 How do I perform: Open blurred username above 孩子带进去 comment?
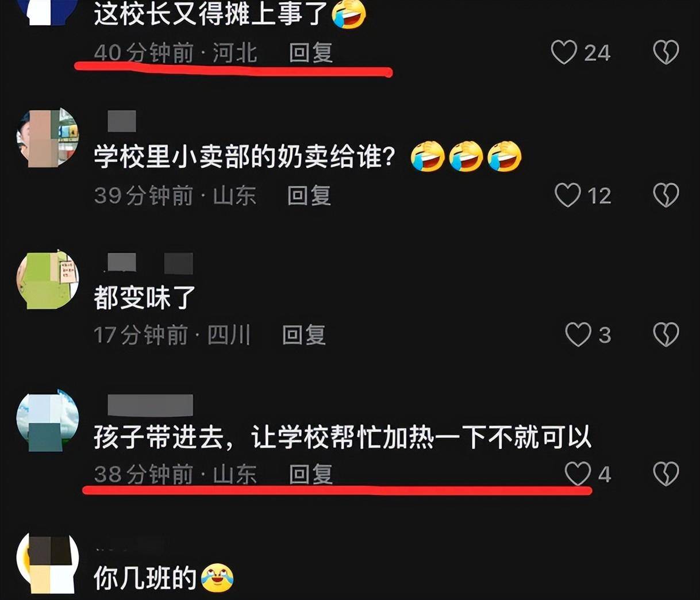click(150, 405)
